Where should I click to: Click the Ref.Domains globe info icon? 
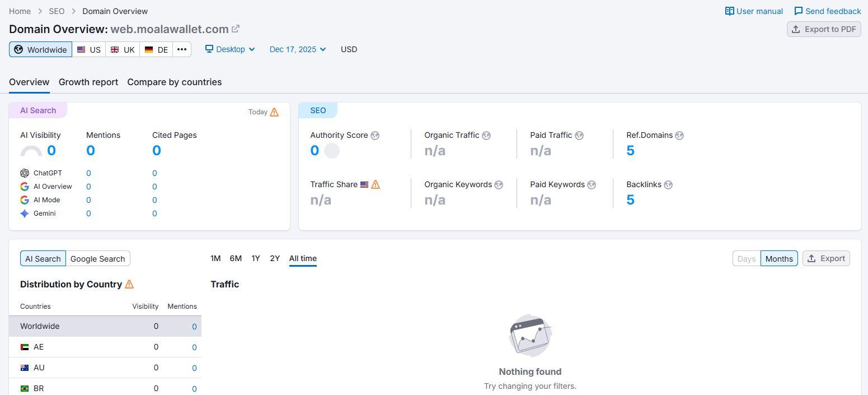click(x=679, y=136)
